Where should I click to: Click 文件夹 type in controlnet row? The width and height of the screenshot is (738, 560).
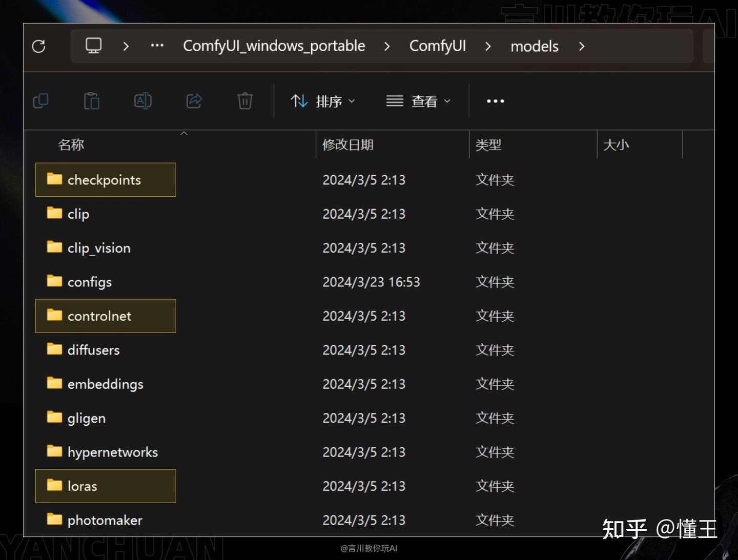coord(495,316)
